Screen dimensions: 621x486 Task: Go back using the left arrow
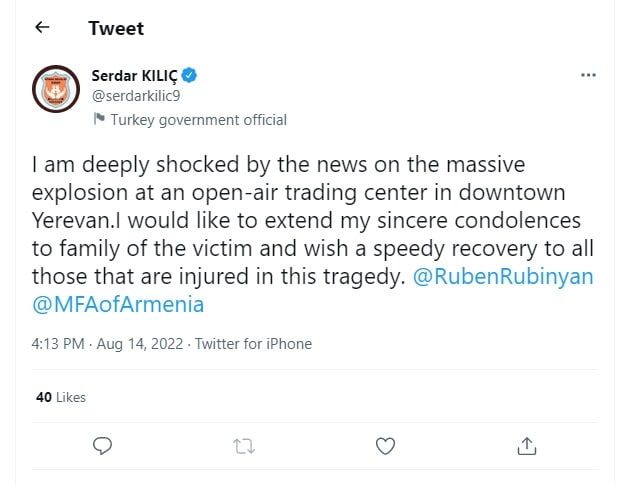click(x=42, y=27)
